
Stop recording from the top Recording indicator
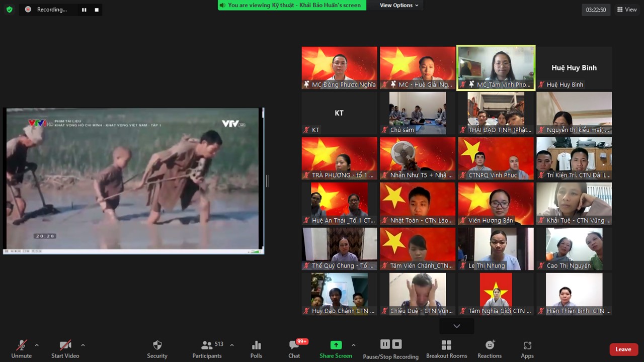(97, 10)
